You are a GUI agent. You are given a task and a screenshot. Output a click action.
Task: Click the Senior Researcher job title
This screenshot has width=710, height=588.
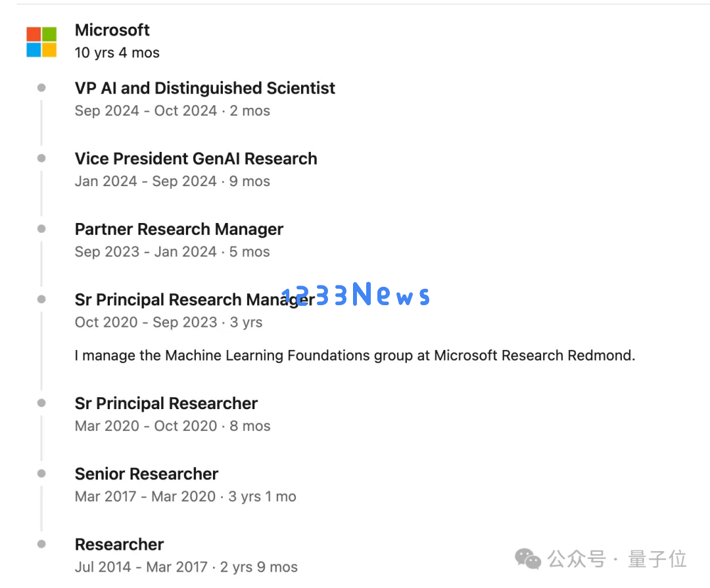pyautogui.click(x=146, y=474)
